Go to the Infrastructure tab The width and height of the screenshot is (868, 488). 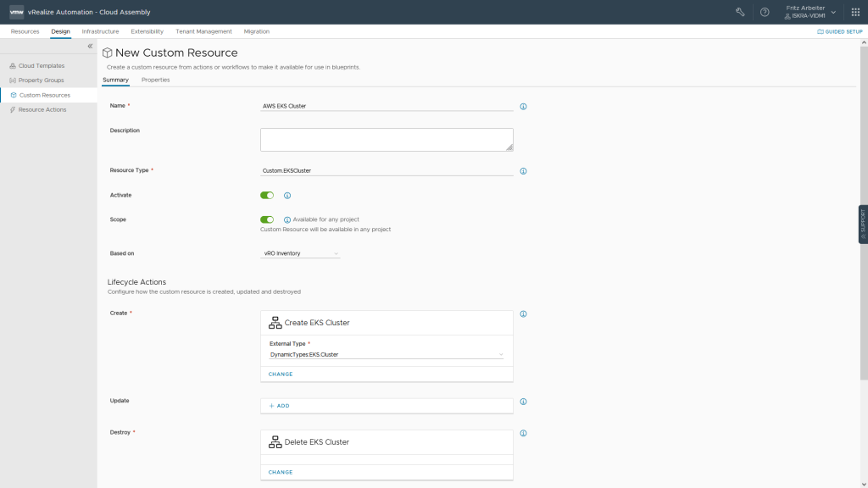pyautogui.click(x=100, y=31)
